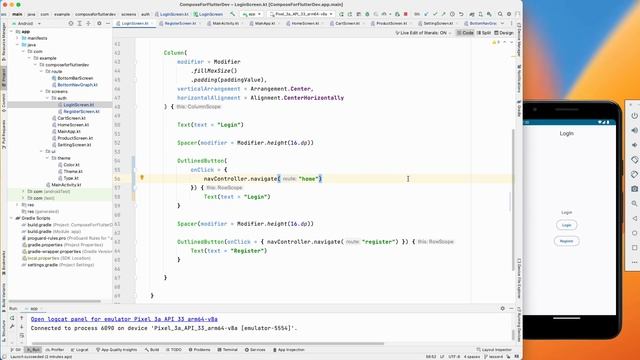The width and height of the screenshot is (640, 360).
Task: Open the Pixel_3a_API_33 device dropdown
Action: pos(301,14)
